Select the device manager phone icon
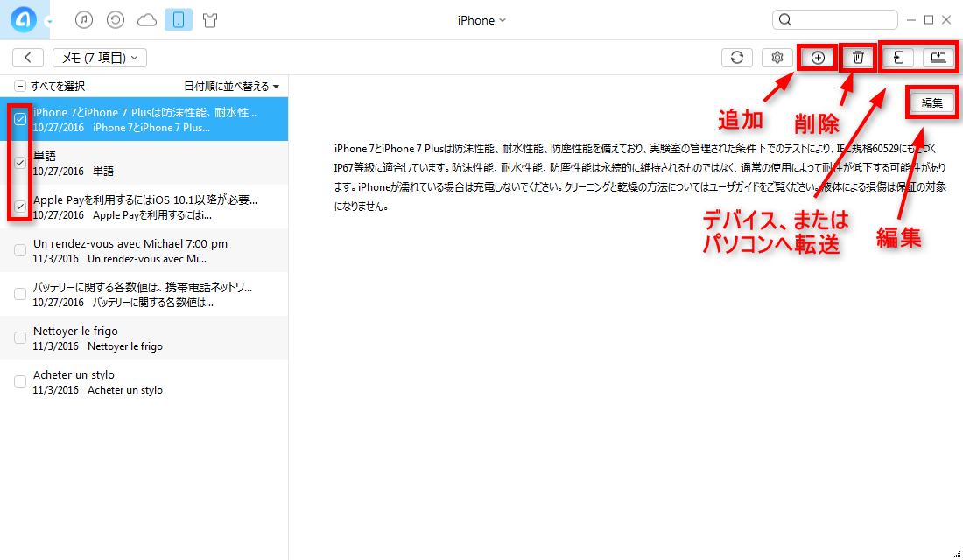Viewport: 963px width, 560px height. coord(179,20)
